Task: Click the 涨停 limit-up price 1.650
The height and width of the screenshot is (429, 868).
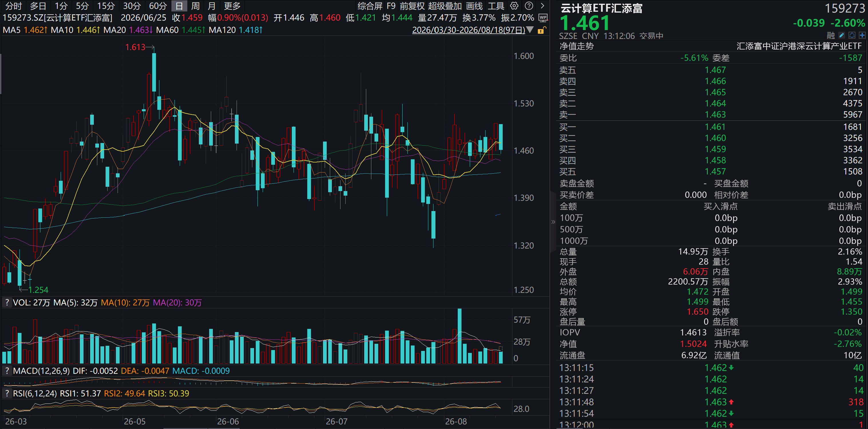Action: 697,311
